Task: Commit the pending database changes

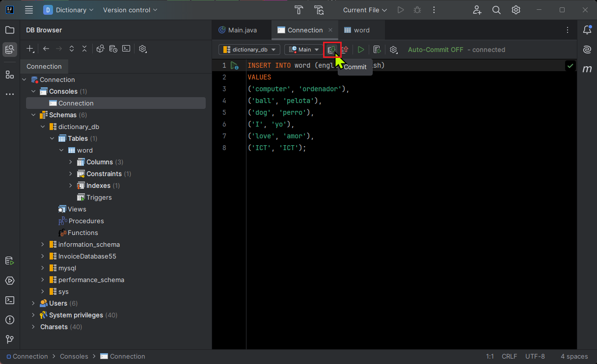Action: pyautogui.click(x=333, y=50)
